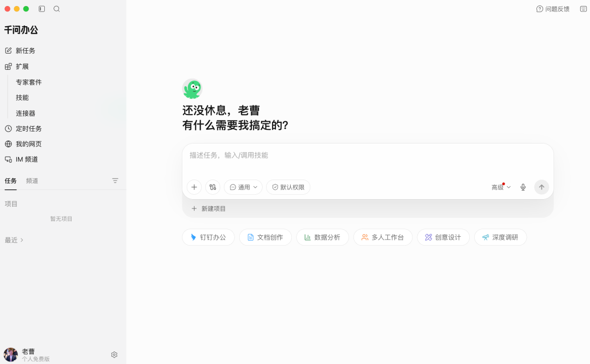Viewport: 590px width, 364px height.
Task: Select the 任务 tab
Action: pyautogui.click(x=10, y=181)
